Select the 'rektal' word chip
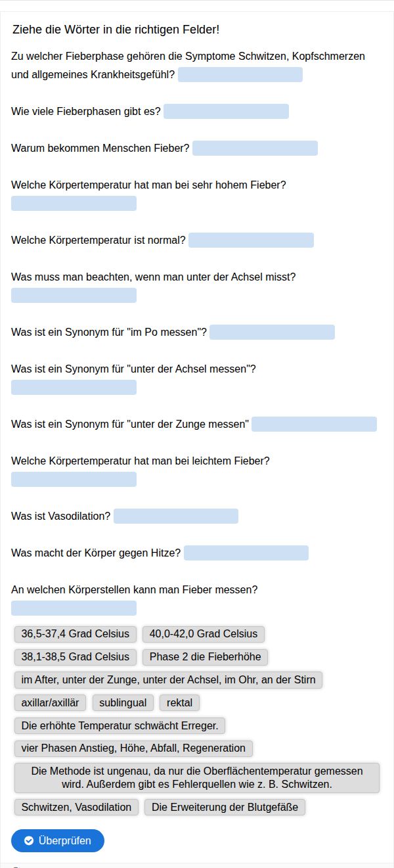Image resolution: width=394 pixels, height=868 pixels. coord(179,702)
